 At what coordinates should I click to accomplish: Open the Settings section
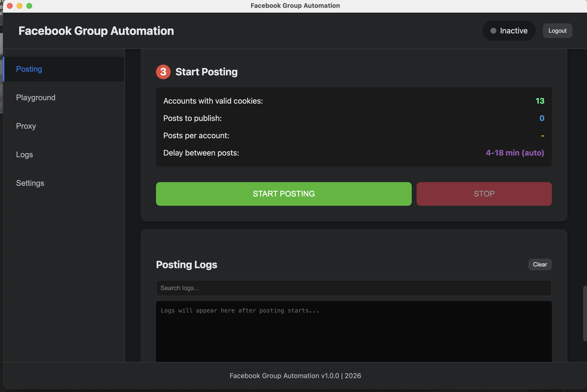click(30, 183)
